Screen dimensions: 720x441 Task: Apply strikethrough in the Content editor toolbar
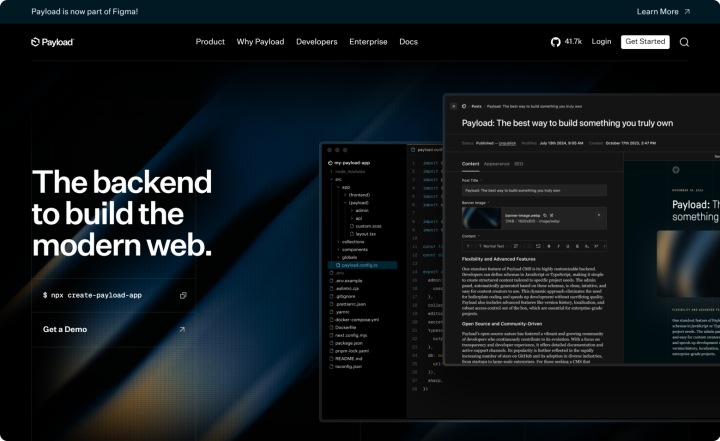[577, 246]
